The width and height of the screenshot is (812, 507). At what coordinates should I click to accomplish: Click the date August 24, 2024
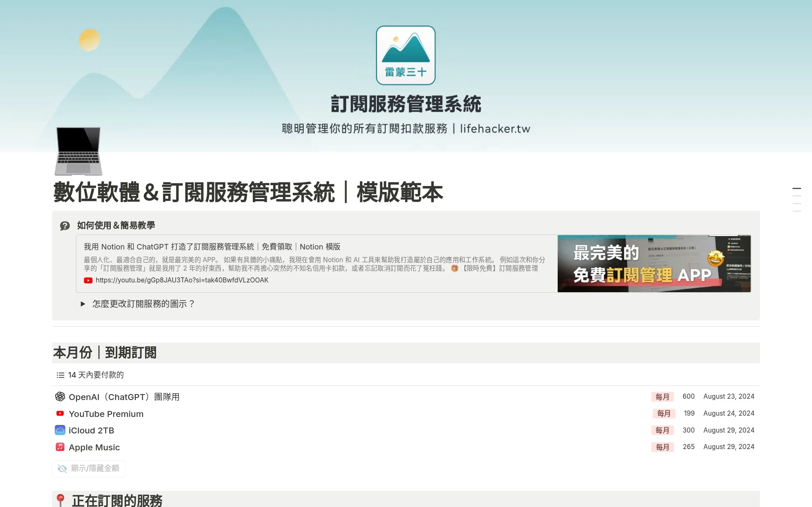pos(729,414)
